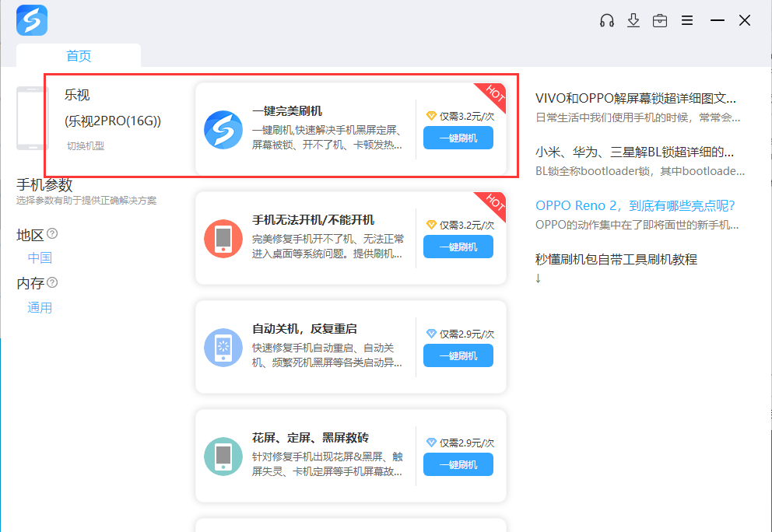Screen dimensions: 772x532
Task: Select the 中国 region value
Action: [x=40, y=257]
